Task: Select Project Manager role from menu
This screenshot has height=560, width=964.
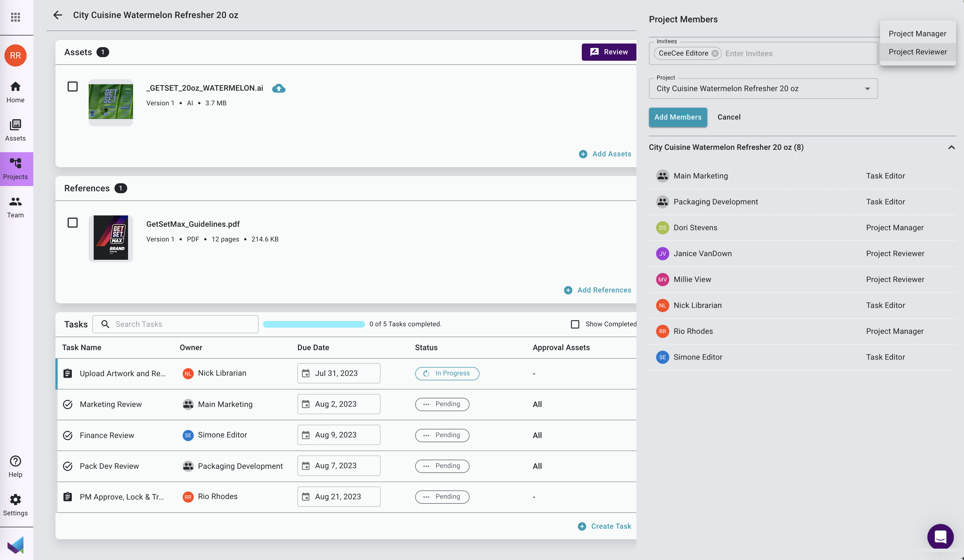Action: pyautogui.click(x=918, y=33)
